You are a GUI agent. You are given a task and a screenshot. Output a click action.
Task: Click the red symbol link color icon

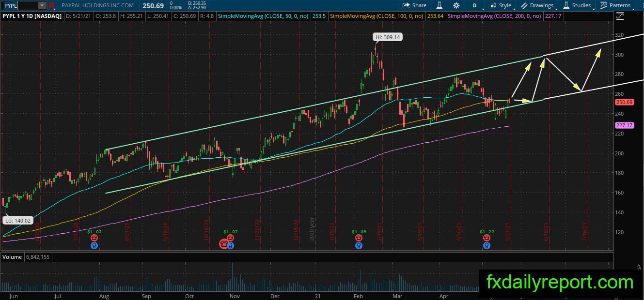click(52, 5)
